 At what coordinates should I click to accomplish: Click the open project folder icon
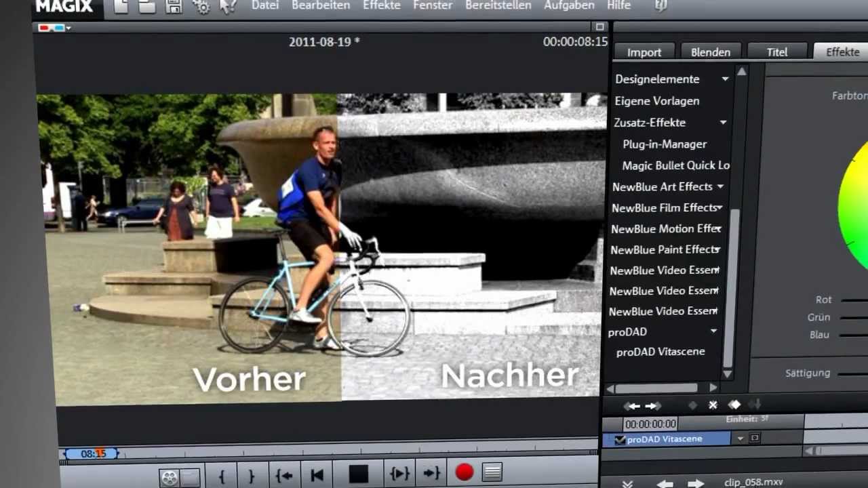point(146,7)
